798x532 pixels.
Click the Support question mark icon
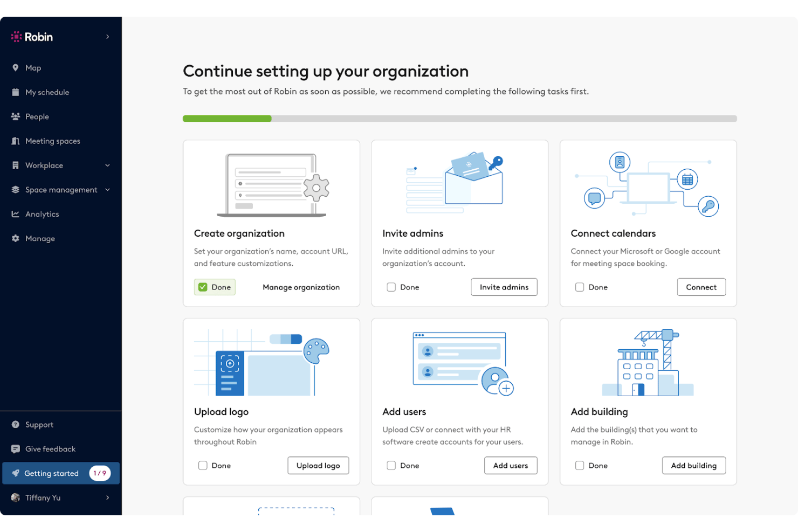coord(16,425)
